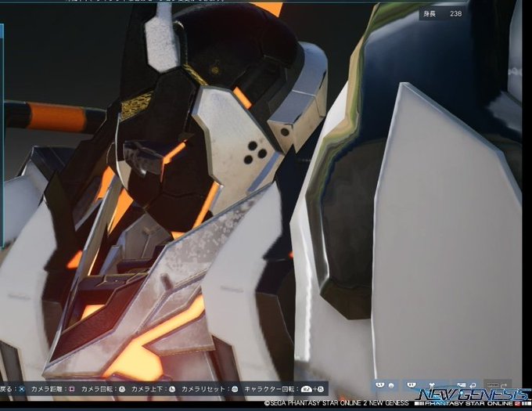
Task: Click the L1 face view icon
Action: pyautogui.click(x=391, y=385)
